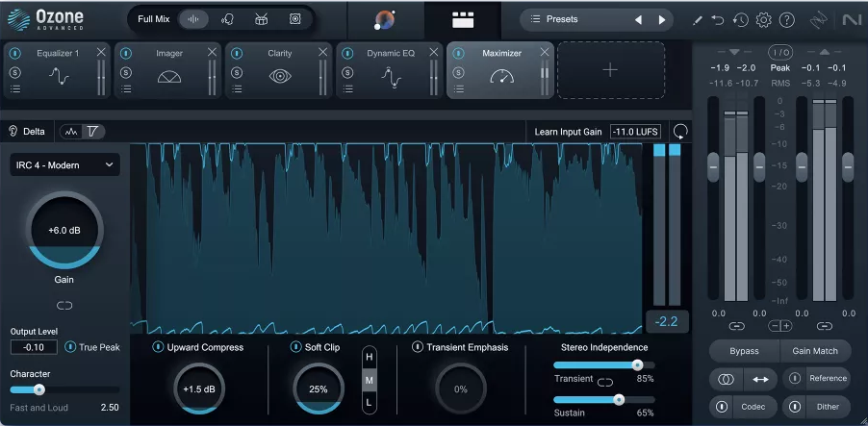Link the output gain faders
Image resolution: width=868 pixels, height=426 pixels.
coord(825,326)
